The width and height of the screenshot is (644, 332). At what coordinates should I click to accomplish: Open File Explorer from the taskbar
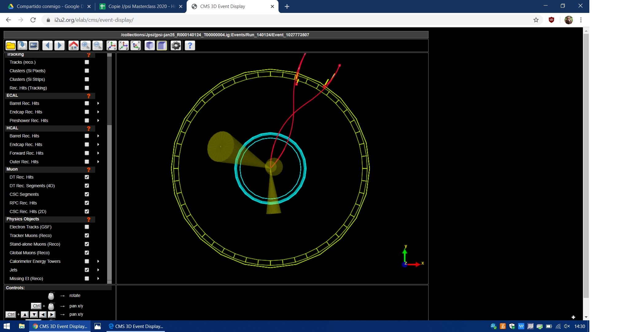tap(21, 326)
